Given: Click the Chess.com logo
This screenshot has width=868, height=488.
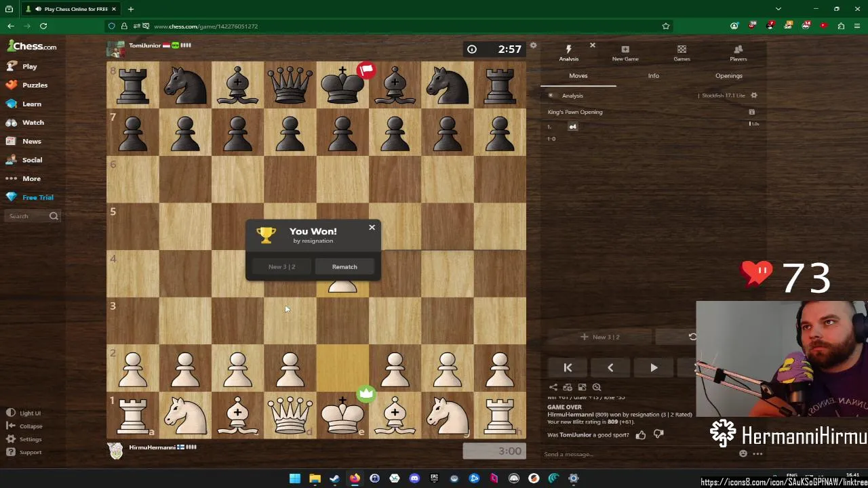Looking at the screenshot, I should point(32,47).
